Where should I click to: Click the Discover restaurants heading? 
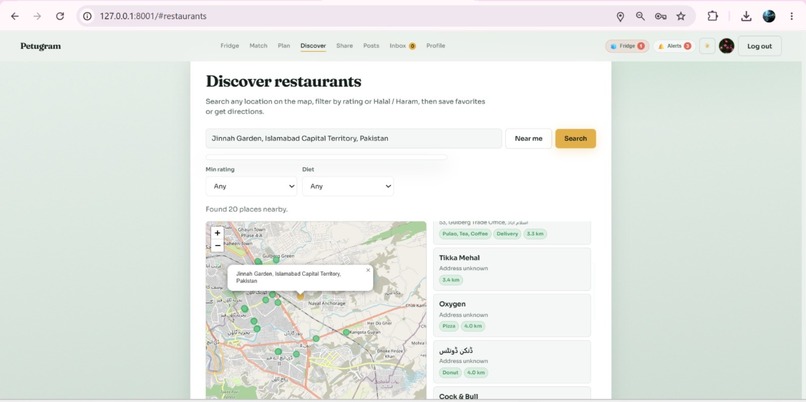tap(283, 81)
